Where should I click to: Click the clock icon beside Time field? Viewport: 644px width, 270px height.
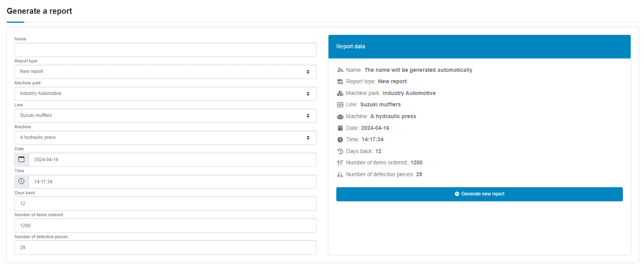(x=22, y=181)
